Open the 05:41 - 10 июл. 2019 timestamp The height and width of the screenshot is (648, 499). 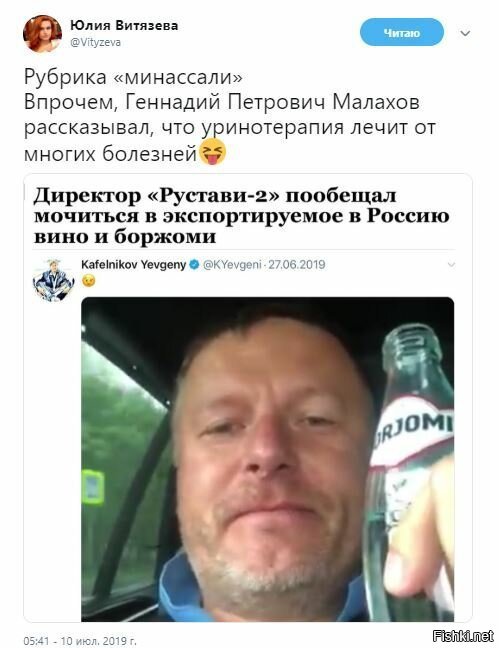[80, 641]
